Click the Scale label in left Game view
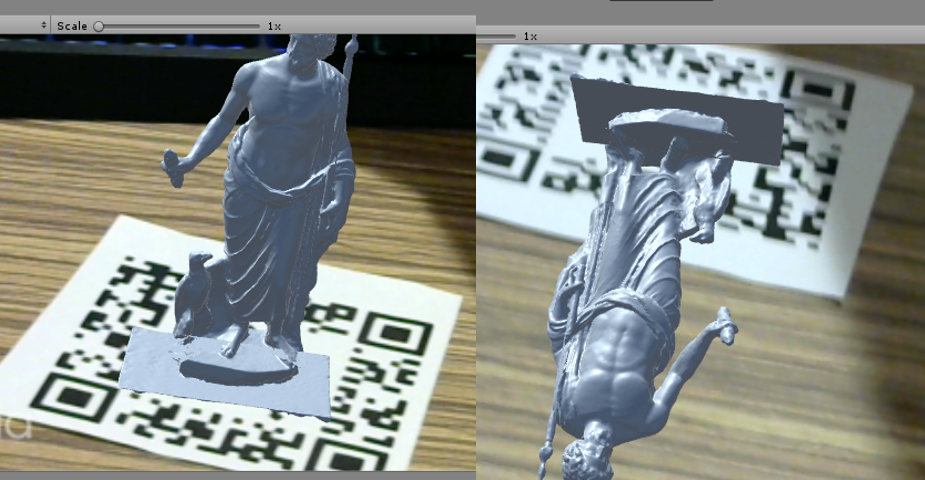The height and width of the screenshot is (480, 925). coord(71,26)
